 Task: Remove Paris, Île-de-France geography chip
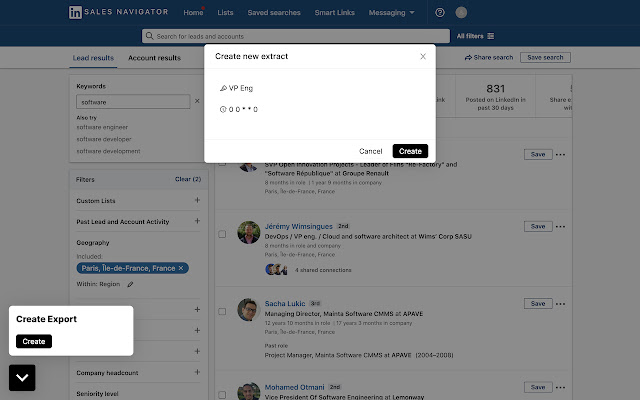coord(181,268)
